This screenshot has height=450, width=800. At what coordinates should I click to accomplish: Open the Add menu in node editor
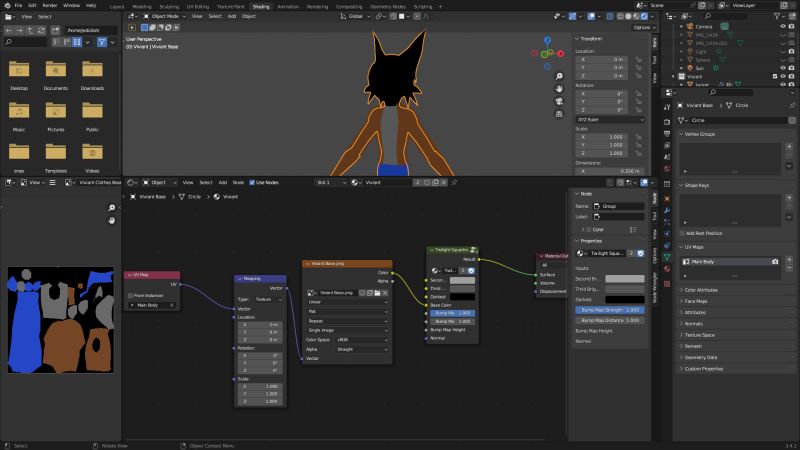(x=222, y=182)
